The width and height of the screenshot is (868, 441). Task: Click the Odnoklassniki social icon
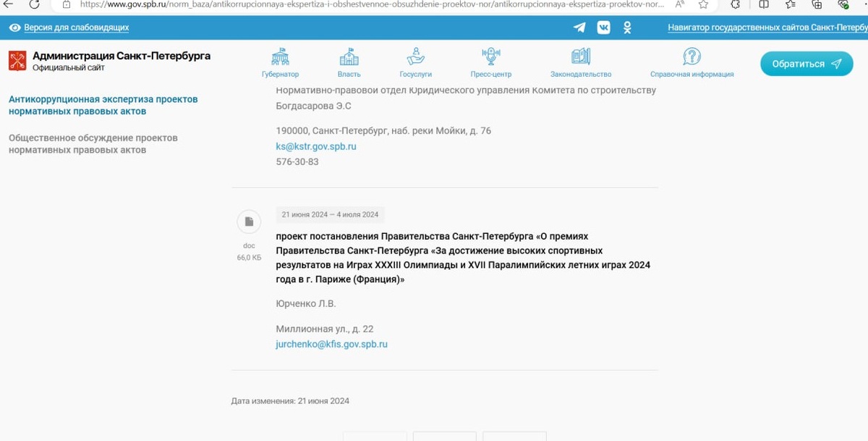[x=626, y=27]
